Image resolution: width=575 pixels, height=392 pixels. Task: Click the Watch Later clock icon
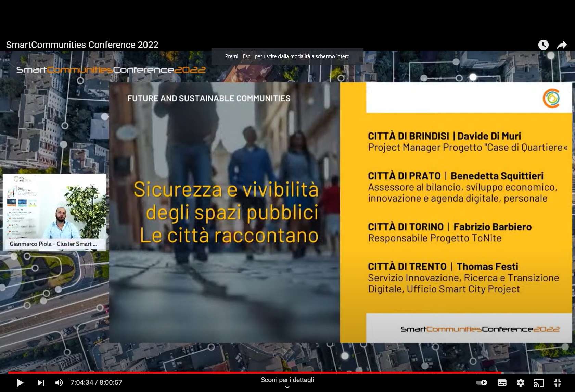[x=543, y=45]
